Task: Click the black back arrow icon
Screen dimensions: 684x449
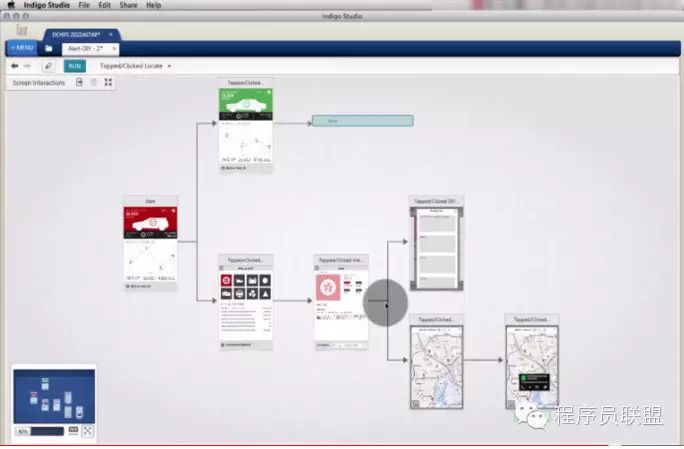Action: click(x=14, y=66)
